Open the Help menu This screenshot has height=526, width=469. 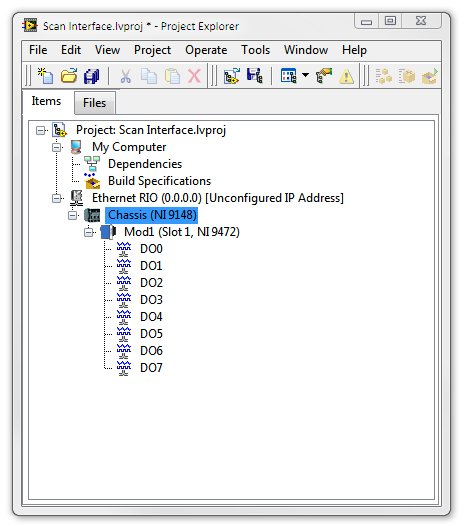[354, 50]
